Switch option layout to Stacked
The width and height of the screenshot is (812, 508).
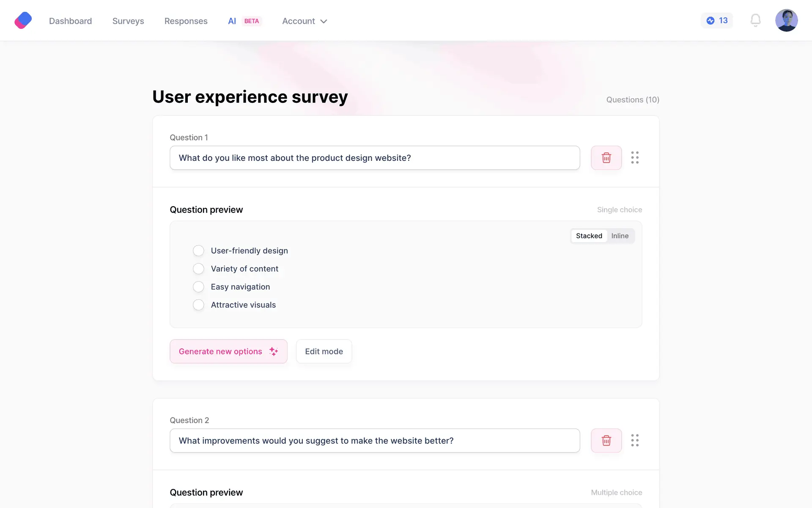(589, 236)
